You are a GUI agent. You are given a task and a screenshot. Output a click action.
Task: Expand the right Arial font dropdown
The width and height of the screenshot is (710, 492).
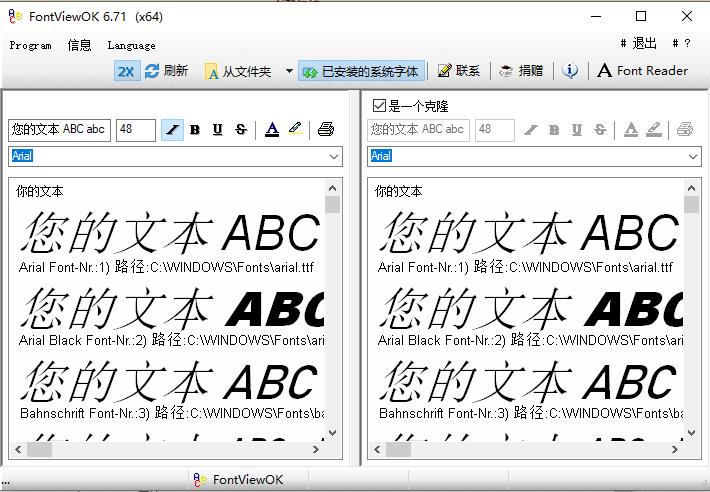[x=693, y=157]
